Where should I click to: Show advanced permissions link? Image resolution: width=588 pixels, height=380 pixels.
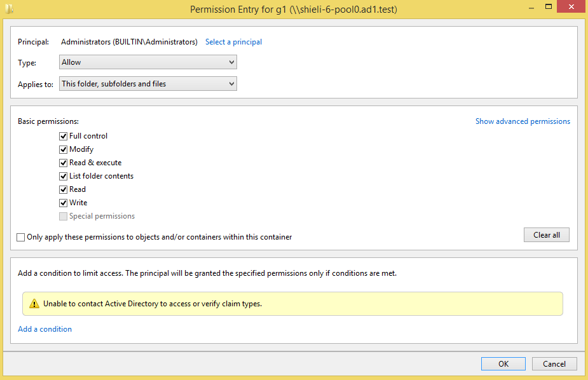pos(523,121)
